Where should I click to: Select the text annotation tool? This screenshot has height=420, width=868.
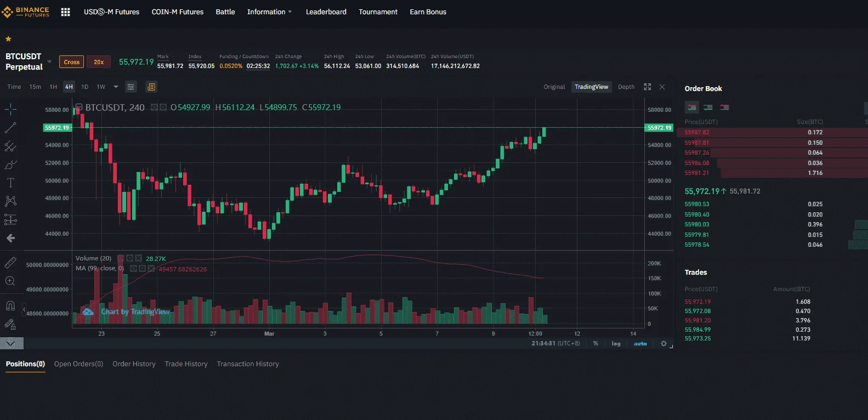(10, 183)
